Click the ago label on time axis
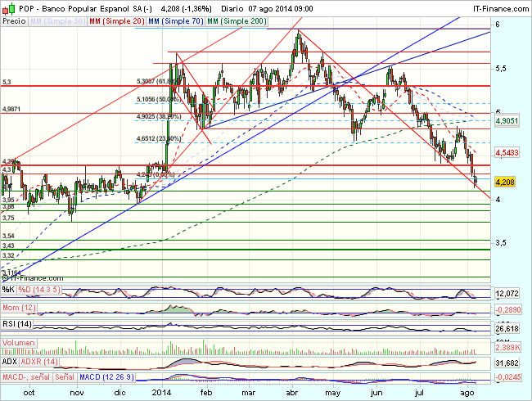The width and height of the screenshot is (532, 401). point(467,393)
